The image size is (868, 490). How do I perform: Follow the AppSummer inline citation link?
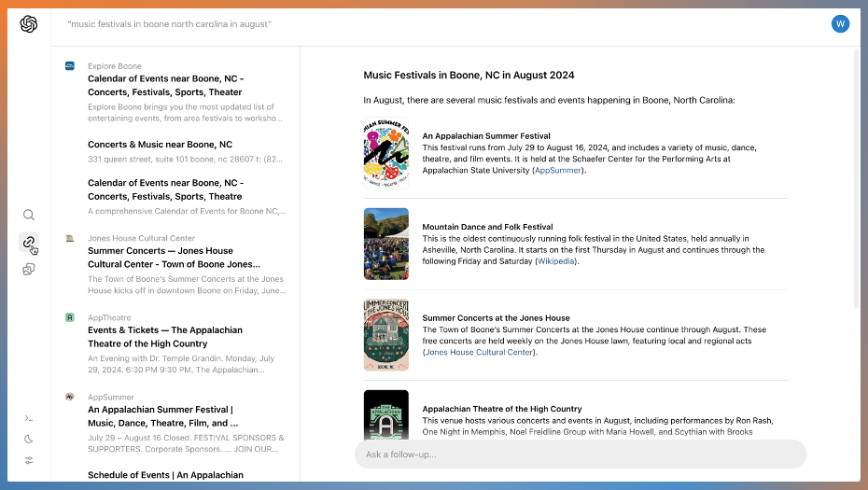[x=557, y=171]
